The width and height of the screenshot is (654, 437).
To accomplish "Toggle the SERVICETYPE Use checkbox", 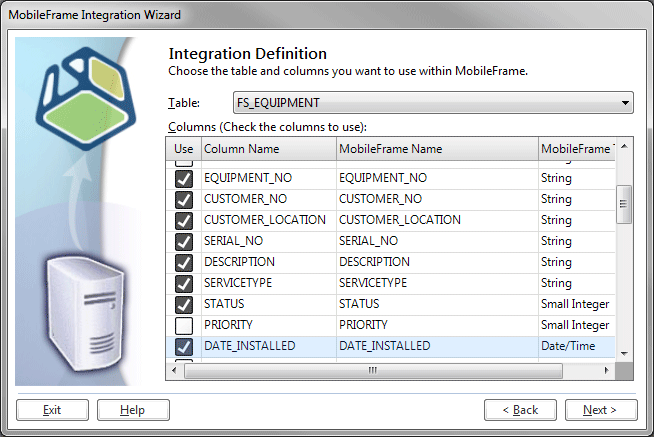I will tap(184, 284).
